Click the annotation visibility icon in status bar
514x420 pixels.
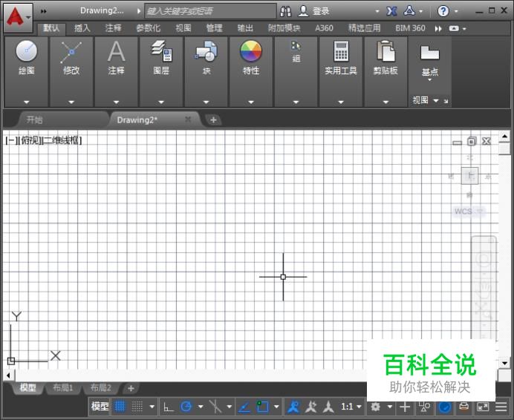coord(293,407)
